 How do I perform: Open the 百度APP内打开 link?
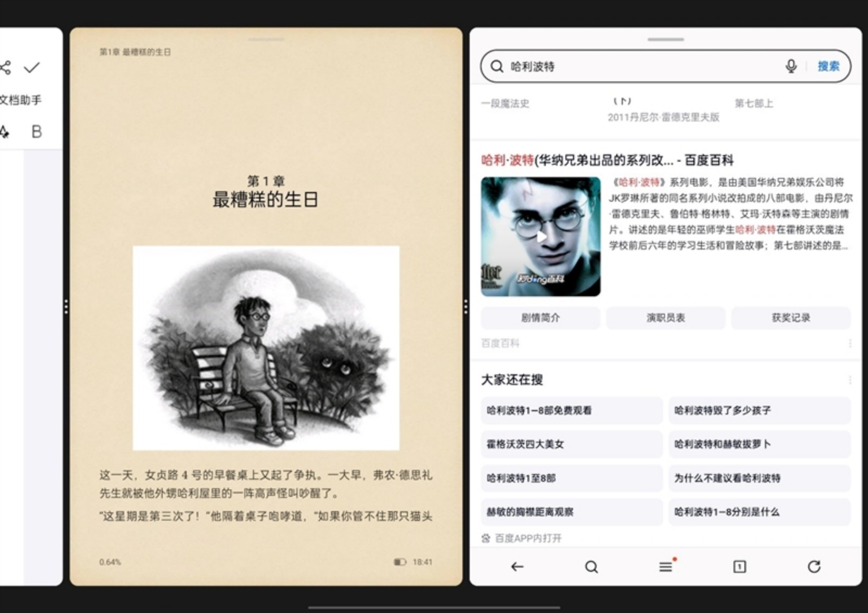point(528,538)
